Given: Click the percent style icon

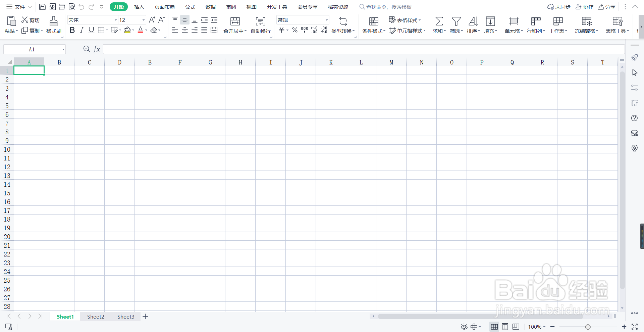Looking at the screenshot, I should (294, 30).
